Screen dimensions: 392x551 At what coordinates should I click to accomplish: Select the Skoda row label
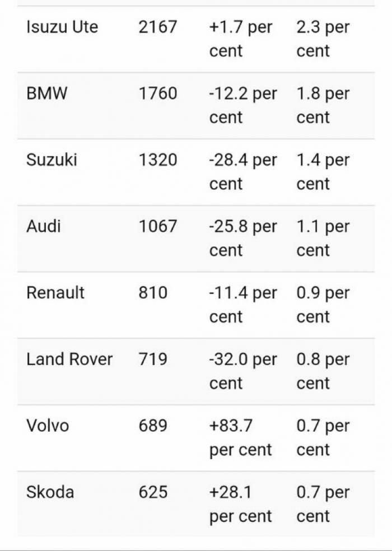pos(50,492)
